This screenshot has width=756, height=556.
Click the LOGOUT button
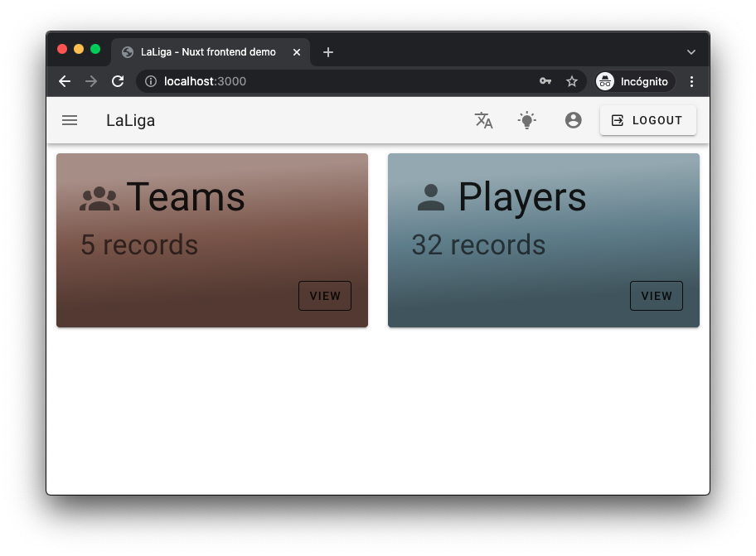click(x=647, y=120)
